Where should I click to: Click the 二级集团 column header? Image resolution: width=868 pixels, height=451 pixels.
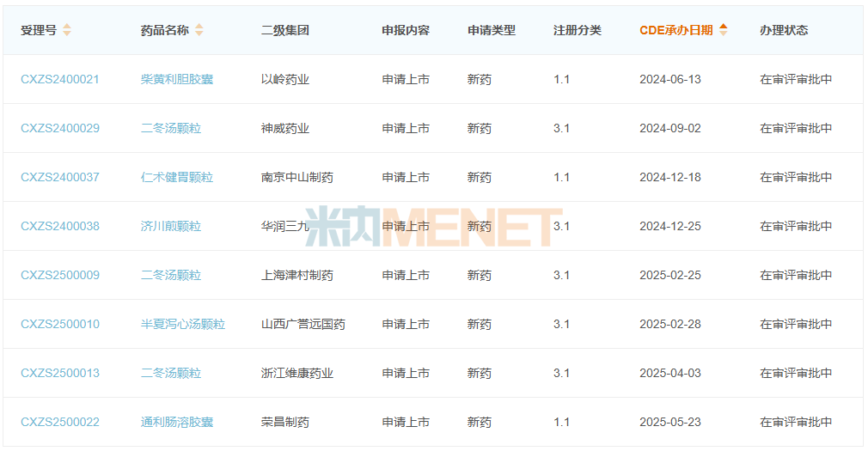[285, 30]
